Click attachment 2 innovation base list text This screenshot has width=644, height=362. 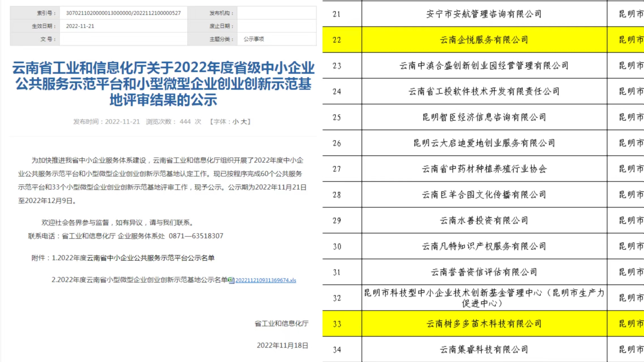[139, 280]
